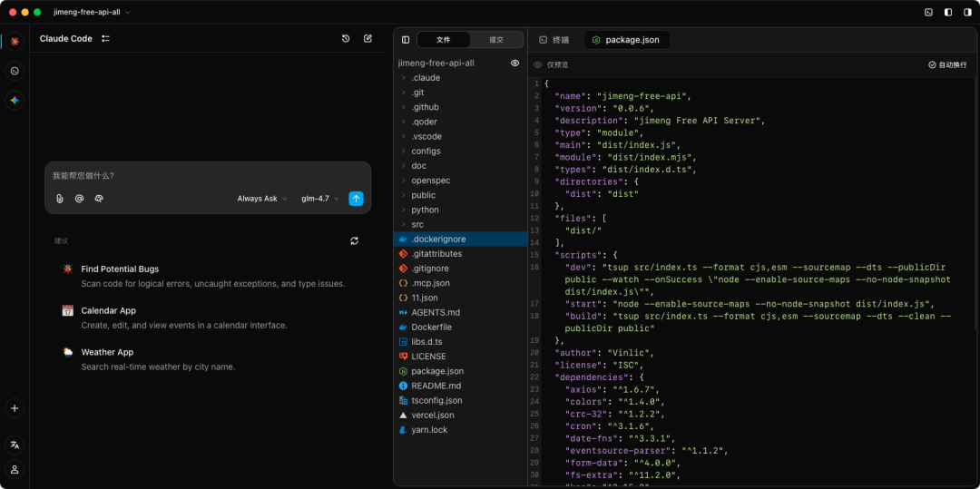Click the paperclip attach file icon
The height and width of the screenshot is (489, 980).
(60, 199)
